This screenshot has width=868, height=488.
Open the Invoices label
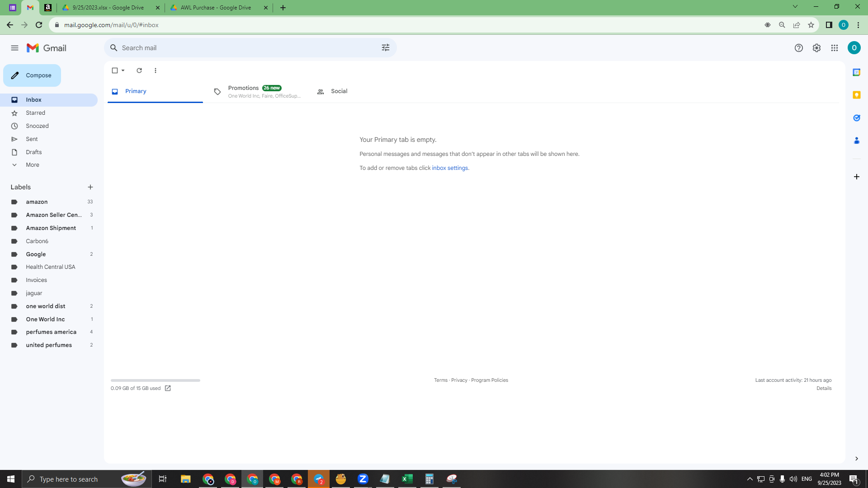[49, 280]
